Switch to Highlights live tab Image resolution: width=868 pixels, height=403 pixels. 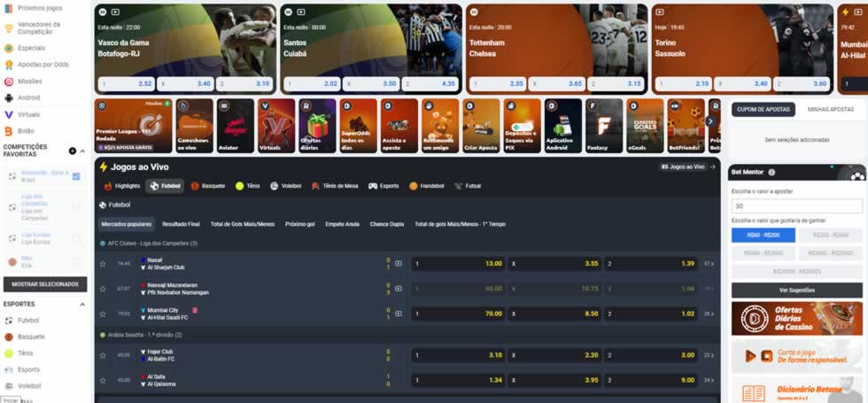[122, 186]
